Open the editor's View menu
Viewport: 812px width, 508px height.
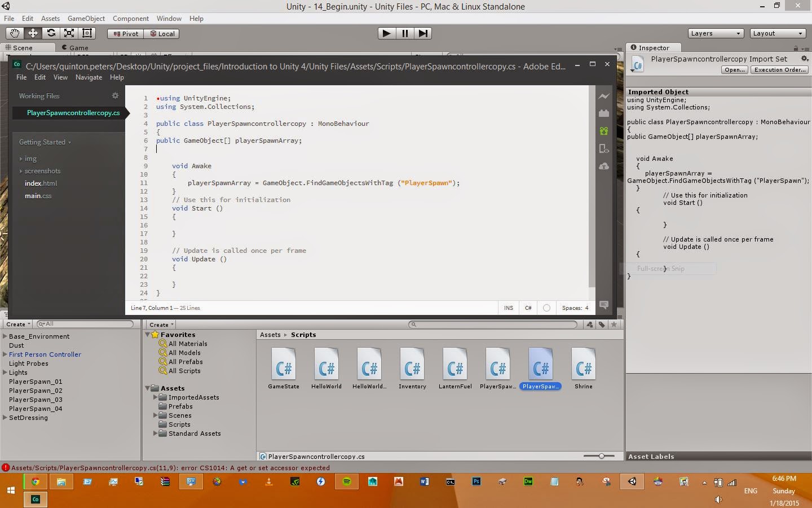(x=60, y=77)
